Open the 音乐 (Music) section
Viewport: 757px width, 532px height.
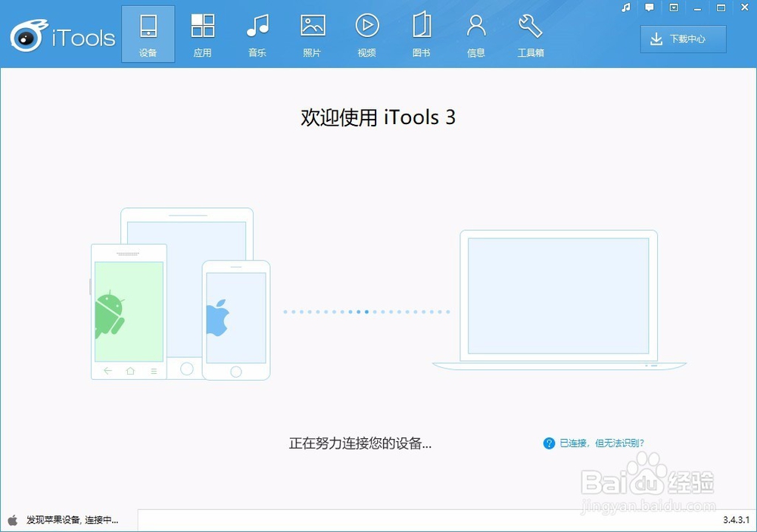click(257, 34)
